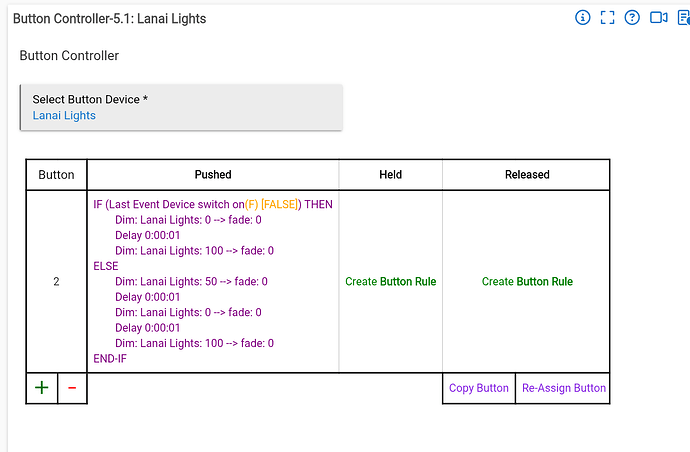Click the video camera icon

pyautogui.click(x=658, y=18)
